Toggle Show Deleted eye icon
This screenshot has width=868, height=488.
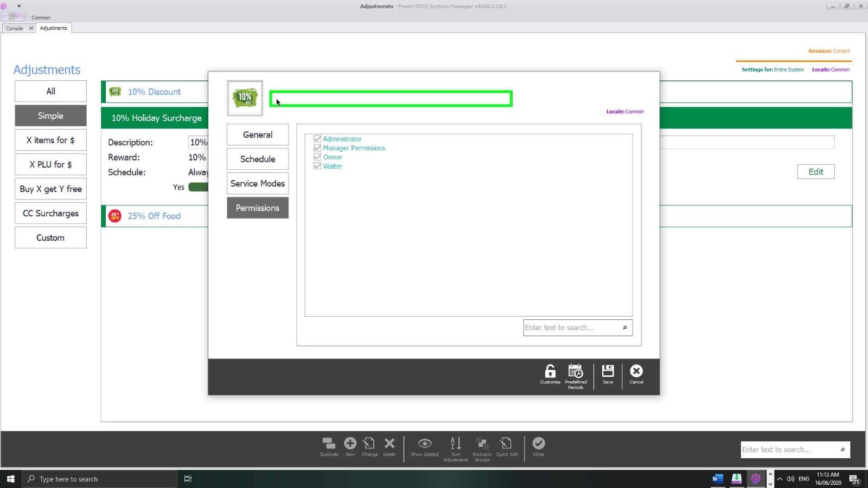coord(425,443)
